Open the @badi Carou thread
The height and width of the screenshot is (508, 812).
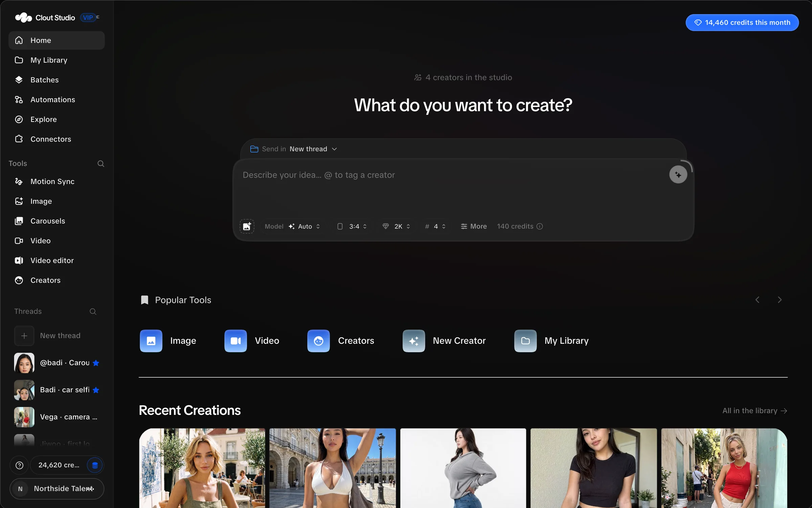click(57, 363)
